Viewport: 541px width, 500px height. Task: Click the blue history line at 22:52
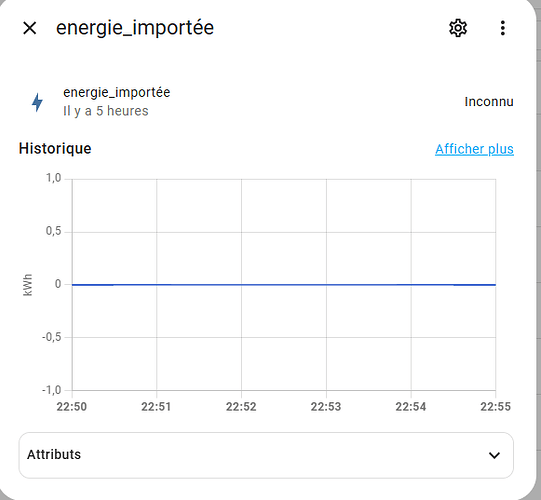point(241,285)
